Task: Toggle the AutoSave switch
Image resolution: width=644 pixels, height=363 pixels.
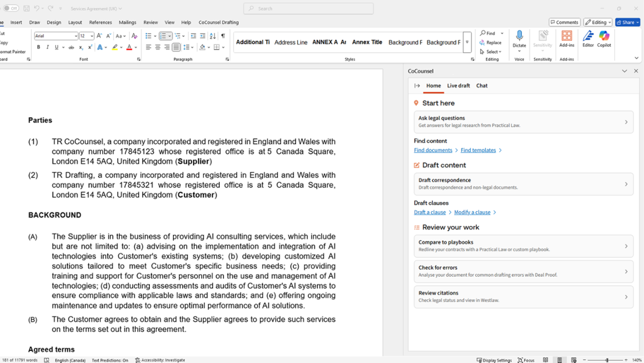Action: (11, 9)
